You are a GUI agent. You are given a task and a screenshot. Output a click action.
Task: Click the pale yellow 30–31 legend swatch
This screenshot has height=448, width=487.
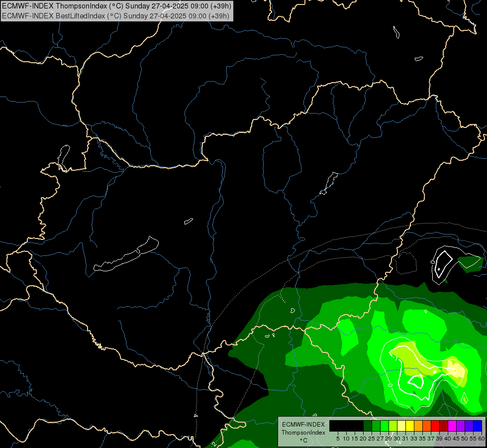401,426
